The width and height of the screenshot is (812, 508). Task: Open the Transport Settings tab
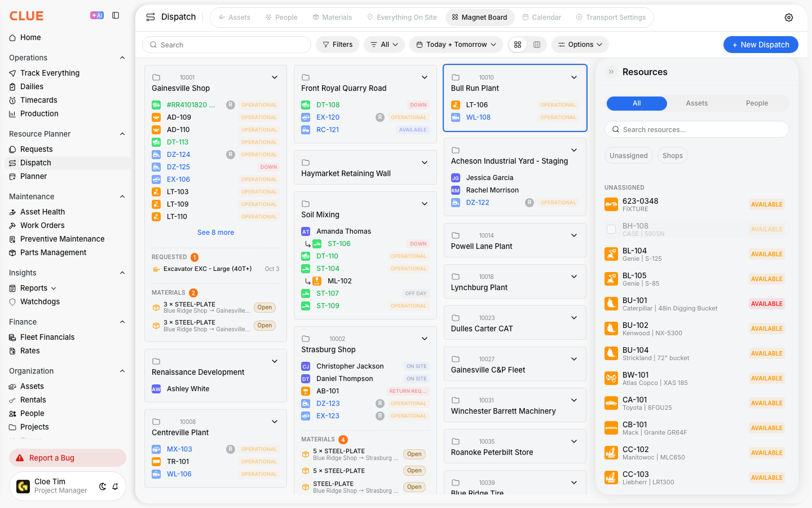click(611, 17)
